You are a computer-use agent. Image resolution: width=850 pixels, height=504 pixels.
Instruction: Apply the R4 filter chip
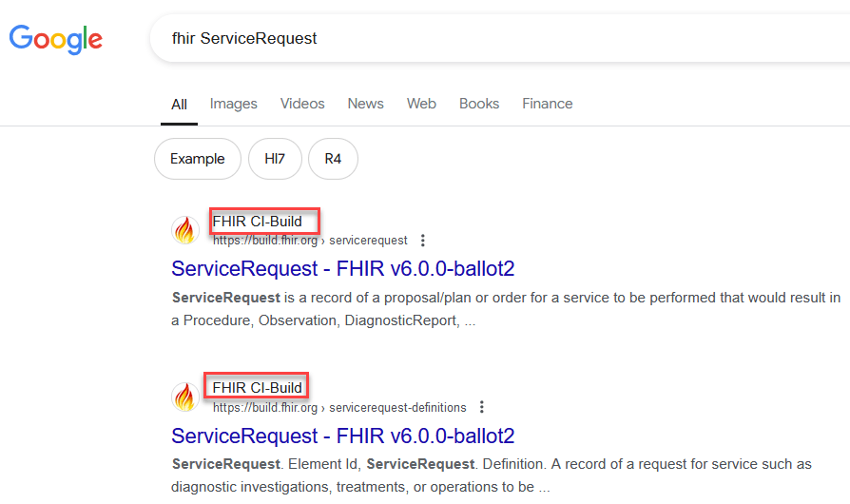point(333,159)
